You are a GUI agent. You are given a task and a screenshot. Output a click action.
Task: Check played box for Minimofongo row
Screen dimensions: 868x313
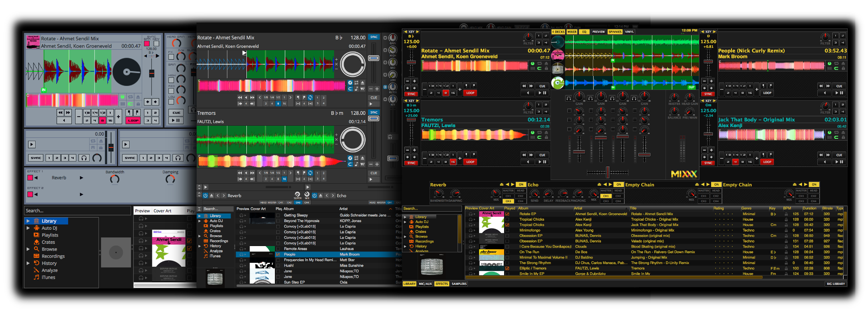[x=507, y=230]
